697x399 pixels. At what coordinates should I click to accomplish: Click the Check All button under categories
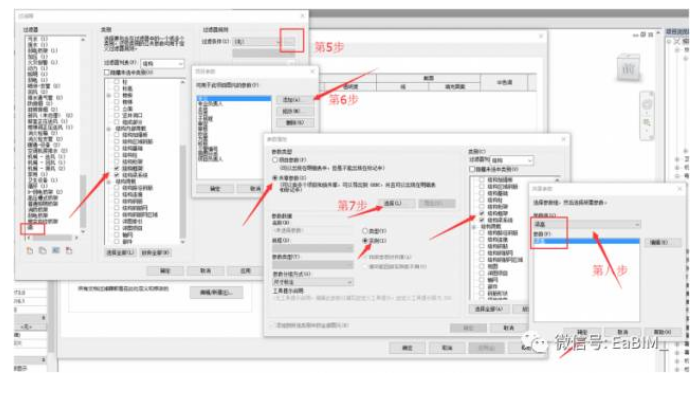pos(120,252)
